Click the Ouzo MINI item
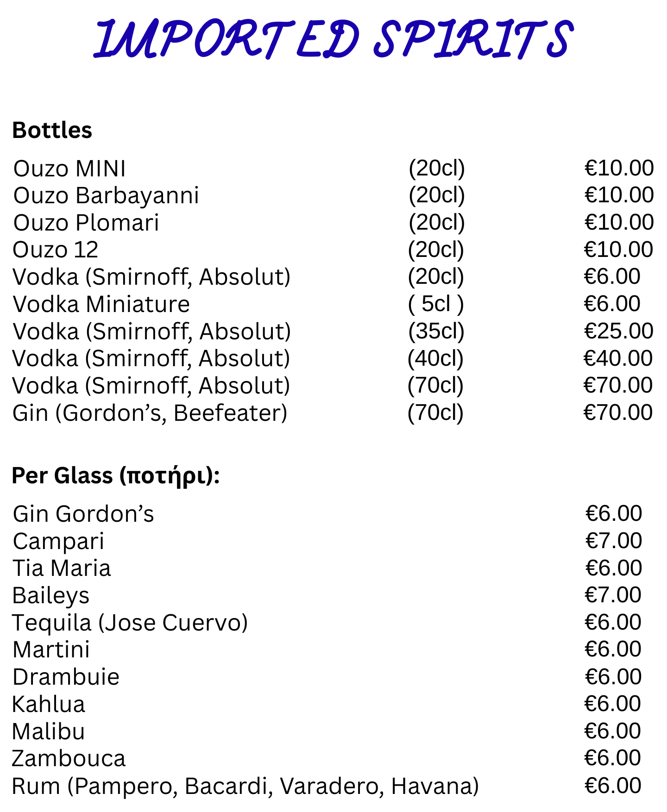The image size is (667, 812). point(69,169)
